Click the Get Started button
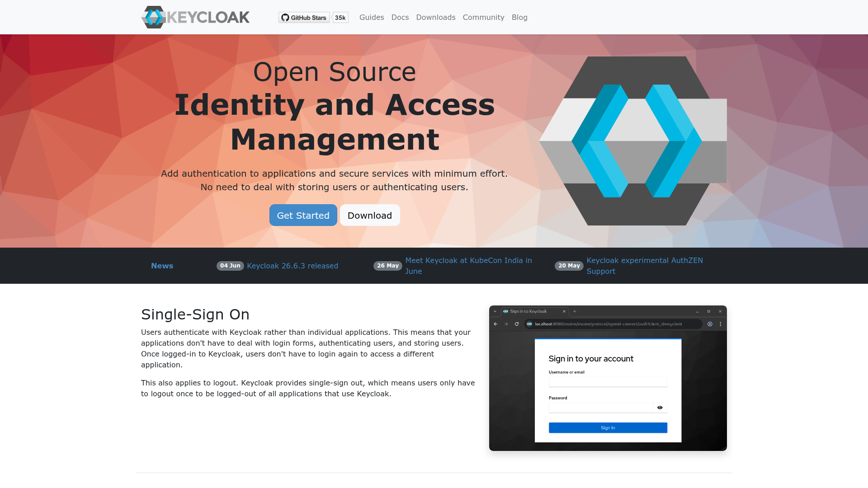The height and width of the screenshot is (488, 868). (303, 215)
